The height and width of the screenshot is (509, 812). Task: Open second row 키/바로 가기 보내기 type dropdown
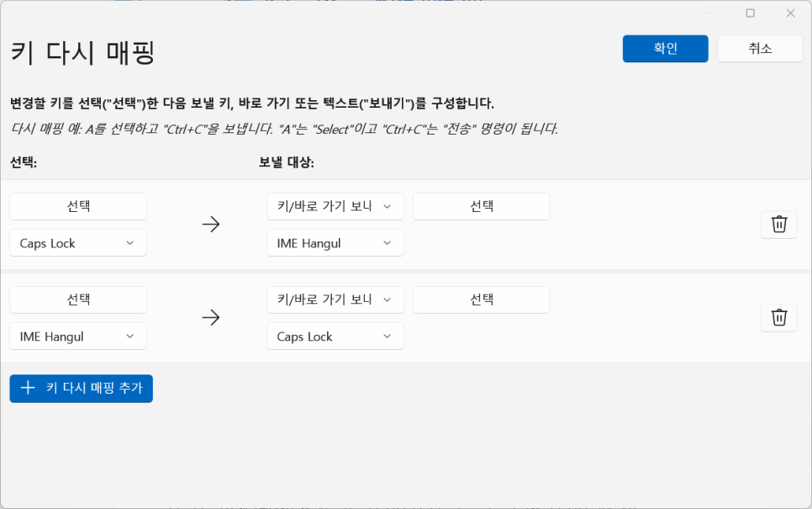[x=335, y=300]
